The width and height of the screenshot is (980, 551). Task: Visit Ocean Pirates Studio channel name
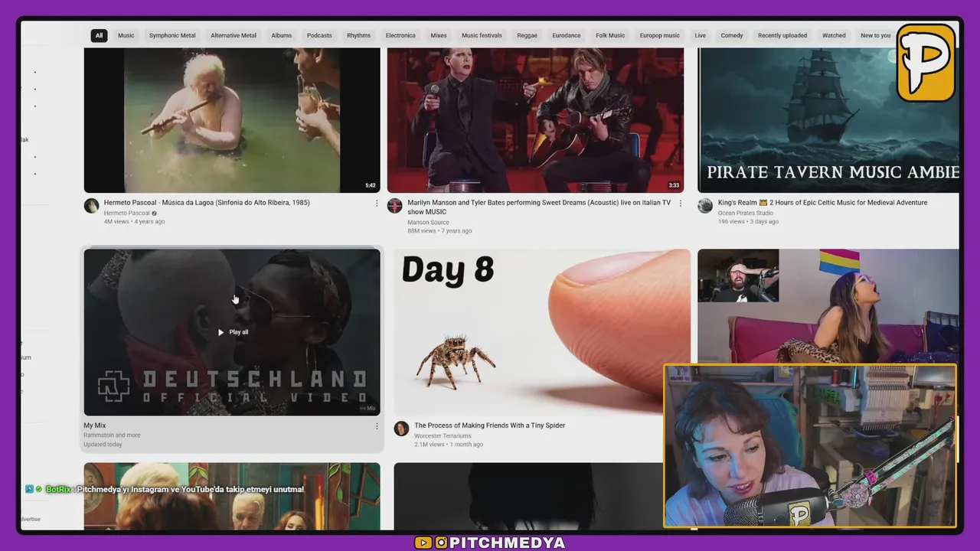click(746, 214)
